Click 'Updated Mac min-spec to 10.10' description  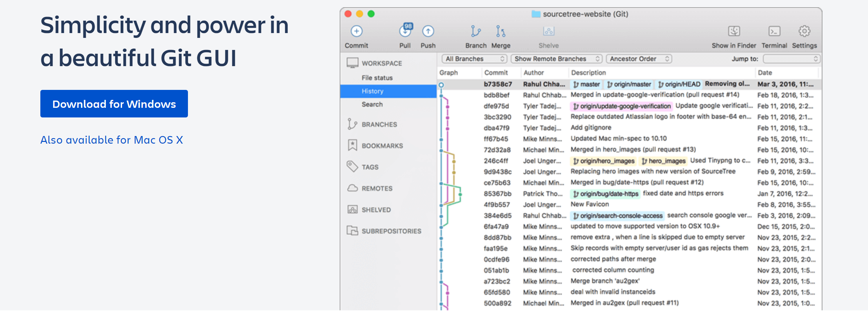coord(619,138)
